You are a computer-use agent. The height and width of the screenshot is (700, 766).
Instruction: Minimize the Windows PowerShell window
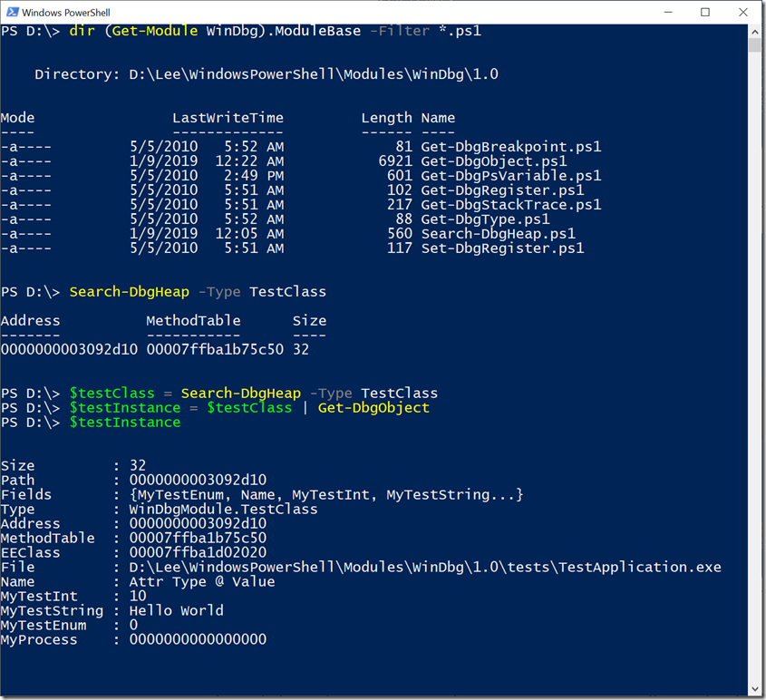tap(668, 12)
